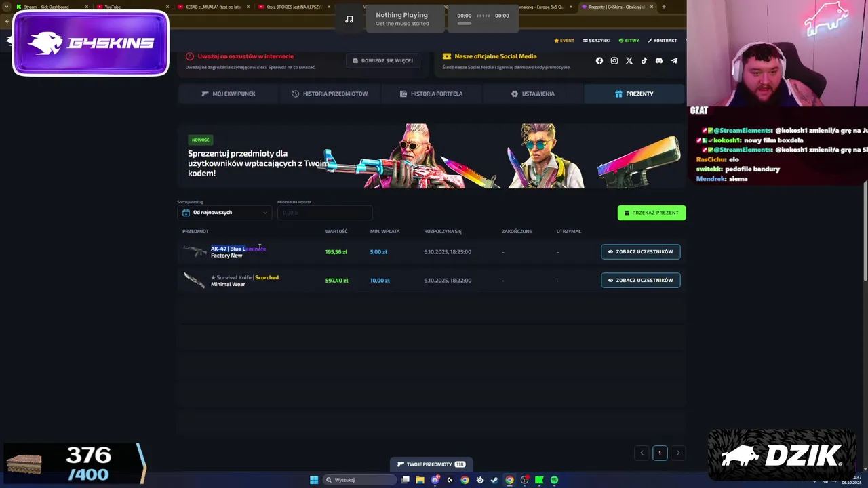Click the AK-47 Blue Laminate item image
Screen dimensions: 868x488
tap(195, 251)
